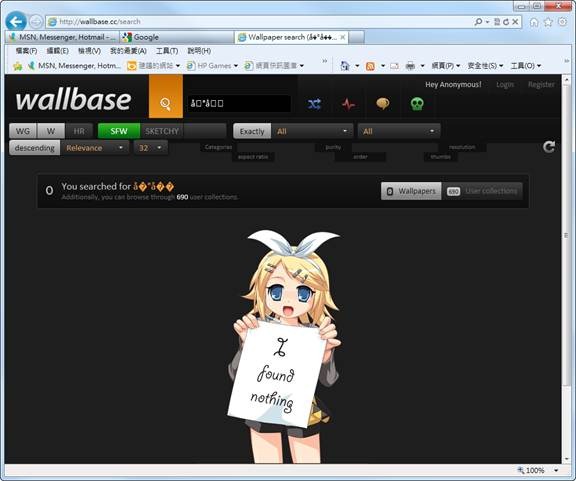This screenshot has height=481, width=576.
Task: Click the Login link
Action: tap(505, 85)
